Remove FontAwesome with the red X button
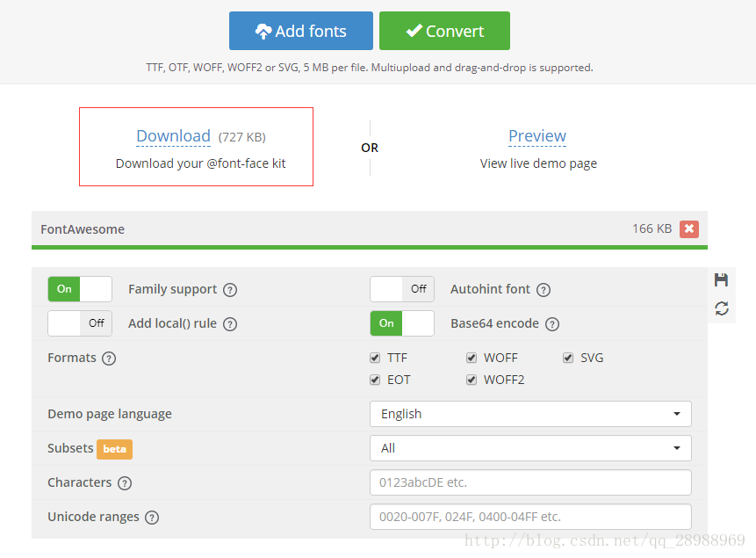This screenshot has width=756, height=558. coord(689,228)
